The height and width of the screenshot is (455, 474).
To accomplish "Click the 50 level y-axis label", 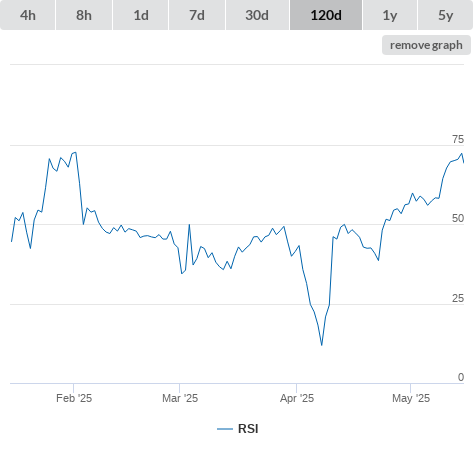I will (458, 218).
